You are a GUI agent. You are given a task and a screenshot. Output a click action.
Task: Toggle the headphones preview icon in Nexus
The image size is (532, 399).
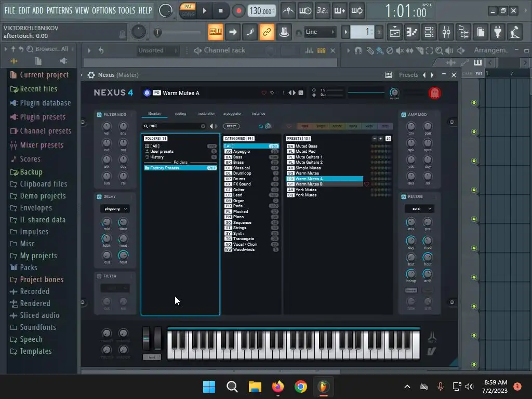coord(261,126)
